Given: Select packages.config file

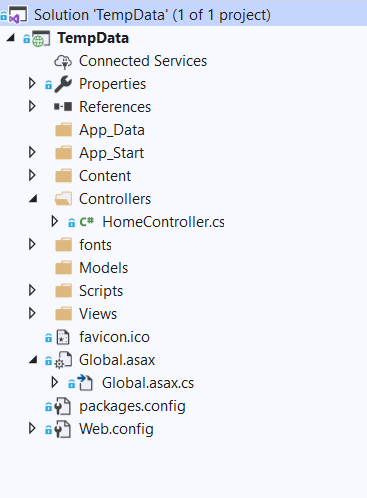Looking at the screenshot, I should [132, 406].
